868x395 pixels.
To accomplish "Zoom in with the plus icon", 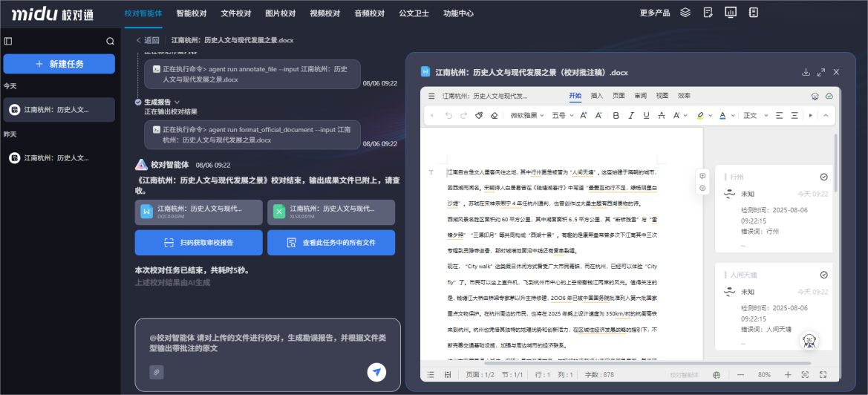I will [788, 375].
